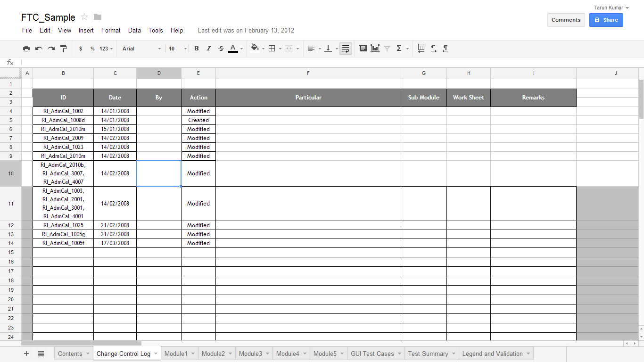Screen dimensions: 644x362
Task: Click the Share button
Action: click(606, 20)
